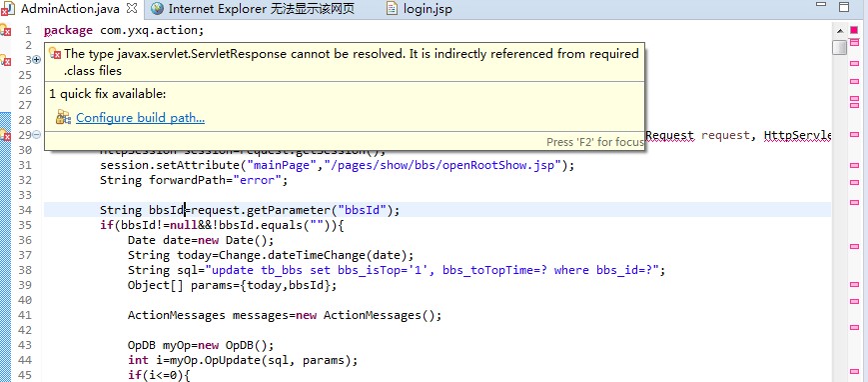Screen dimensions: 868x382
Task: Maximize the editor area
Action: coord(844,7)
